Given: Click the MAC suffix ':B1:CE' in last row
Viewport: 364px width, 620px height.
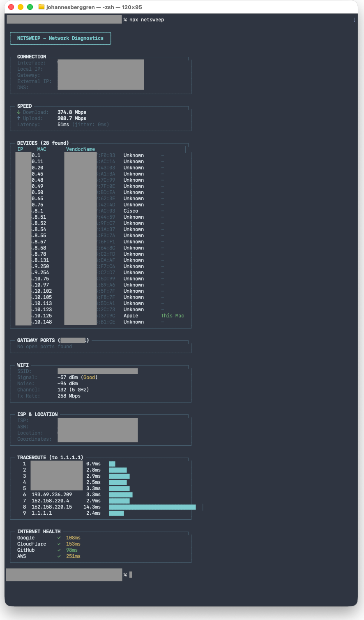Looking at the screenshot, I should [x=106, y=322].
